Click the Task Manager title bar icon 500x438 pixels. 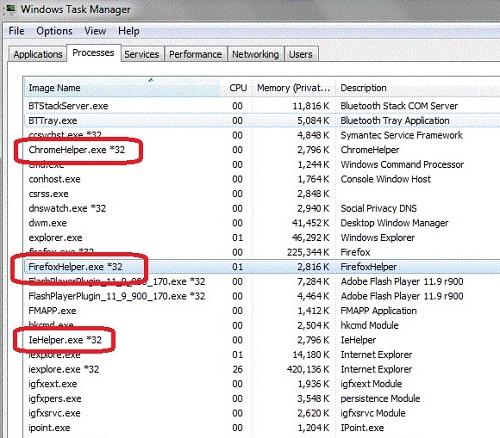pos(10,8)
